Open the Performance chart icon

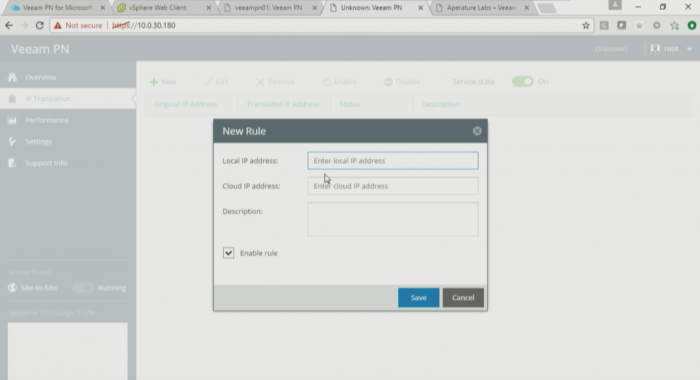click(12, 120)
